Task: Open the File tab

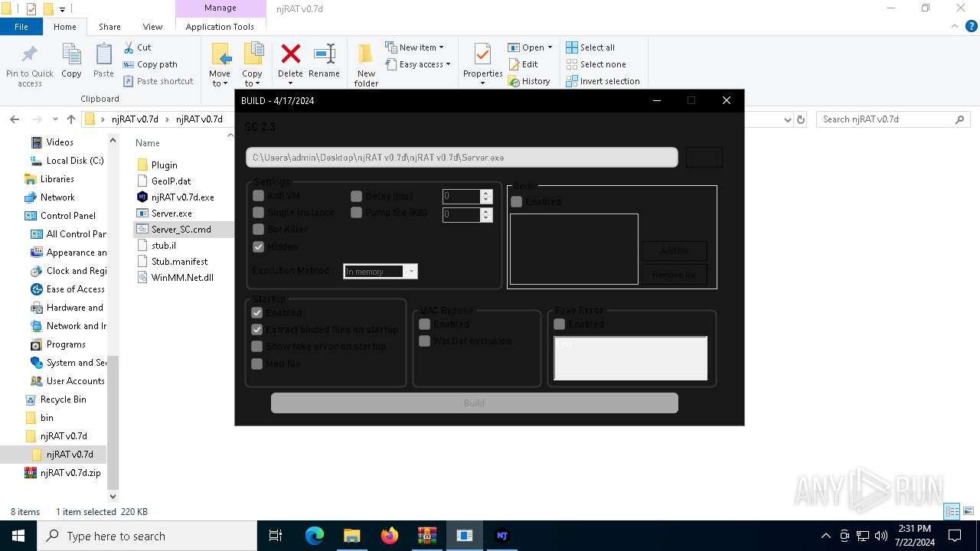Action: (x=21, y=27)
